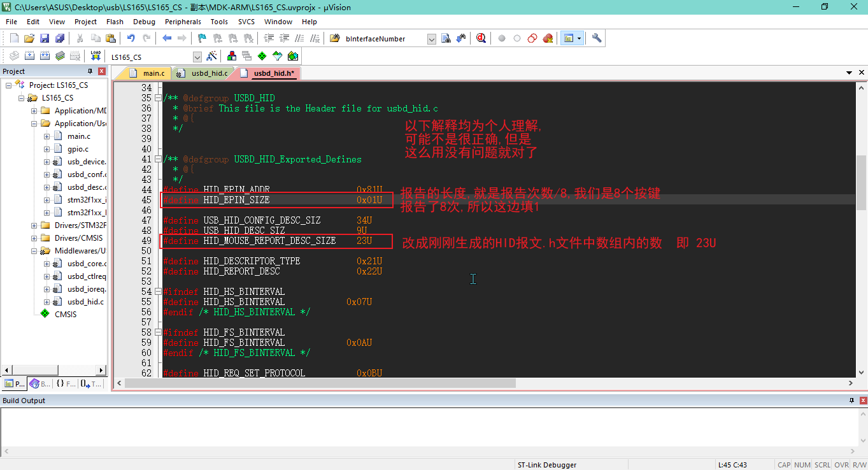Expand the main.c file dependencies
Screen dimensions: 868x470
[47, 136]
